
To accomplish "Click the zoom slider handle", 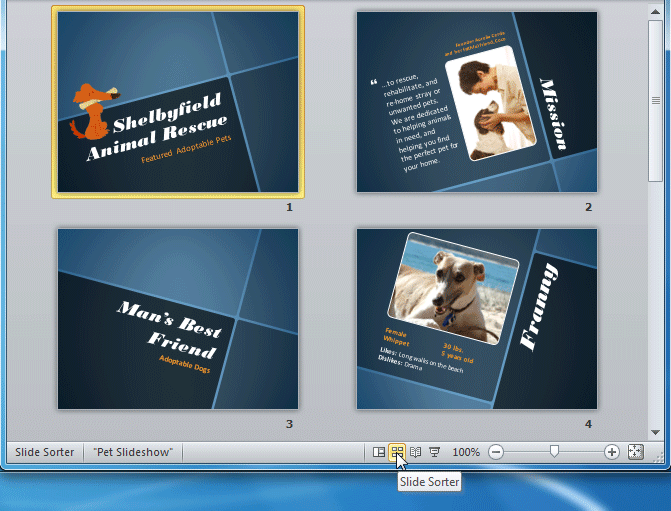I will point(554,452).
